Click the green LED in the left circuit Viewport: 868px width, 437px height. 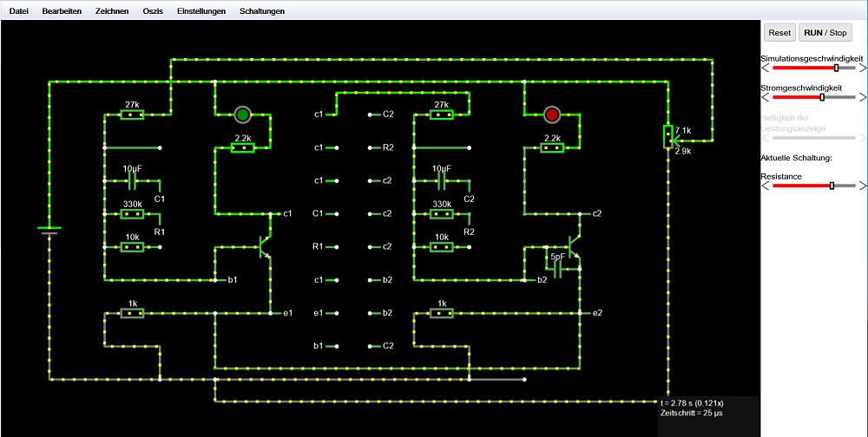(242, 114)
